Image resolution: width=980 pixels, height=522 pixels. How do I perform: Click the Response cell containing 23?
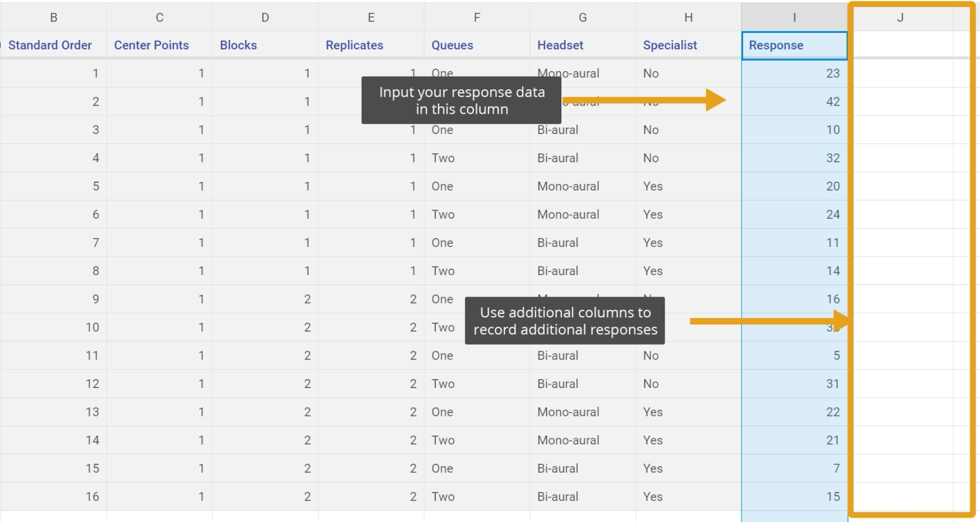pos(794,73)
